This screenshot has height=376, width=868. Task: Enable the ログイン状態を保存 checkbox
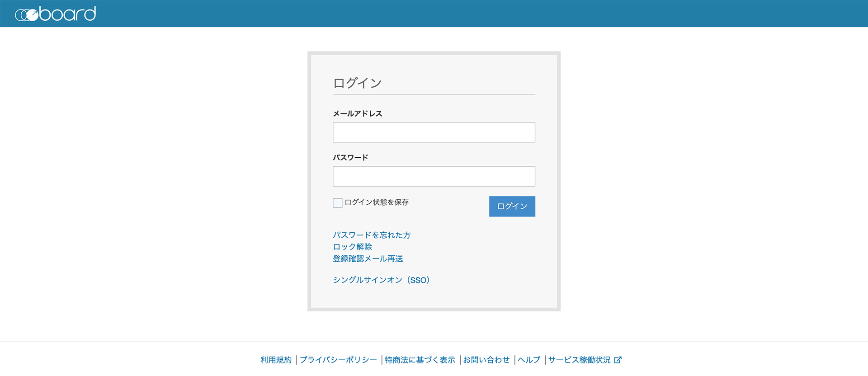337,203
